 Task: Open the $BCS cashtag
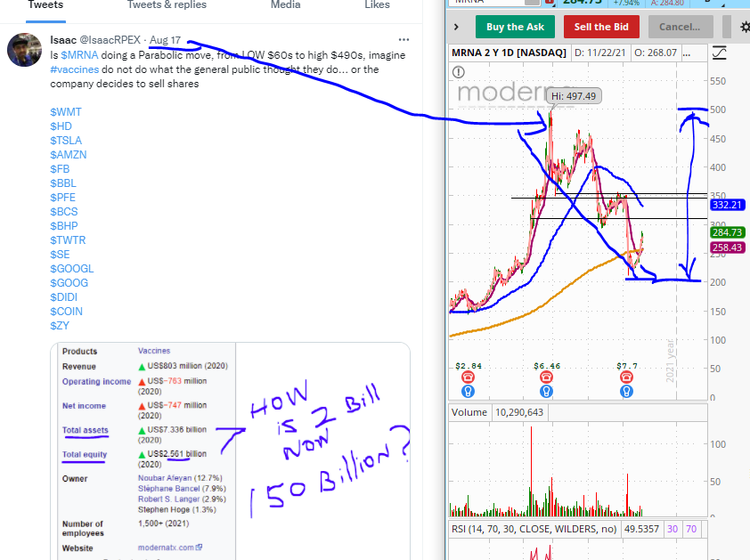tap(63, 212)
